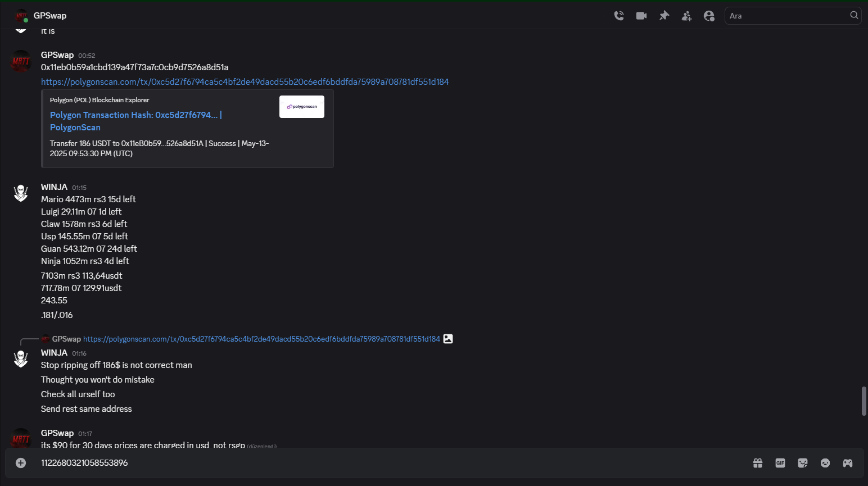The image size is (868, 486).
Task: Click 'Send rest same address' message
Action: [87, 409]
